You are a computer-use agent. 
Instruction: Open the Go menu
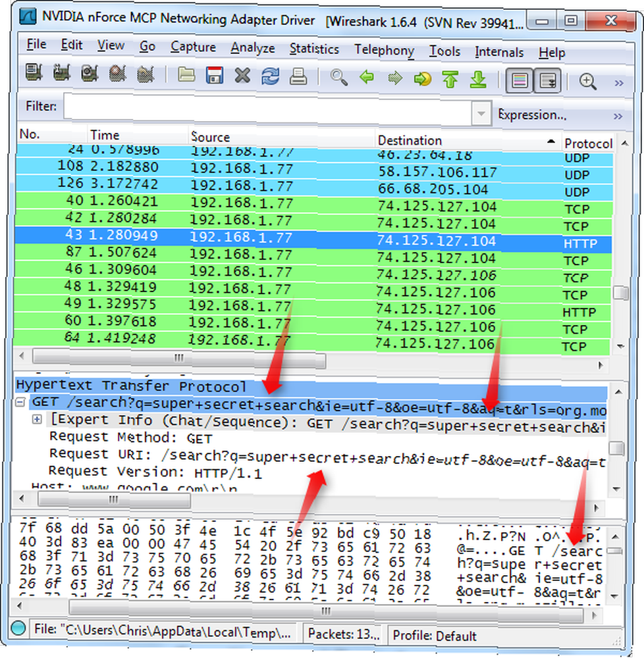[148, 46]
